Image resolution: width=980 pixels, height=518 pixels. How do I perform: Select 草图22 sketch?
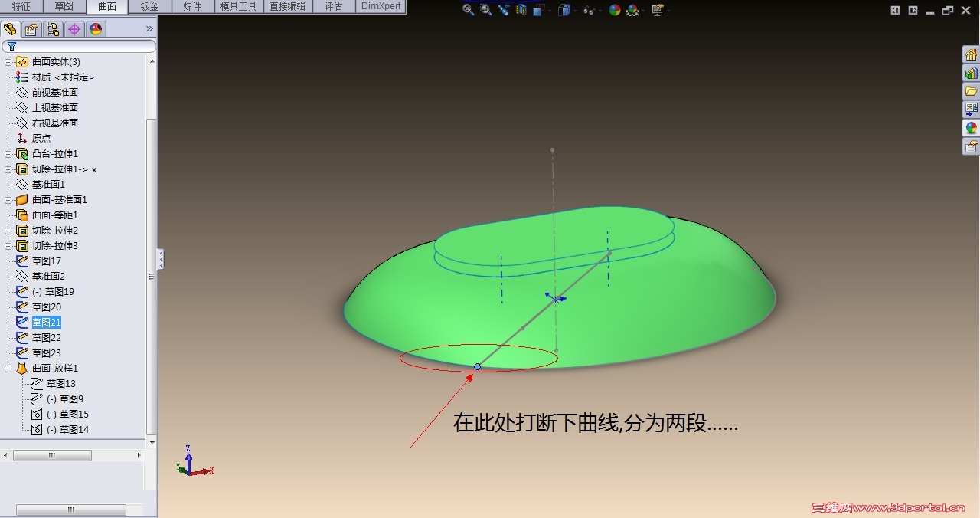tap(47, 337)
